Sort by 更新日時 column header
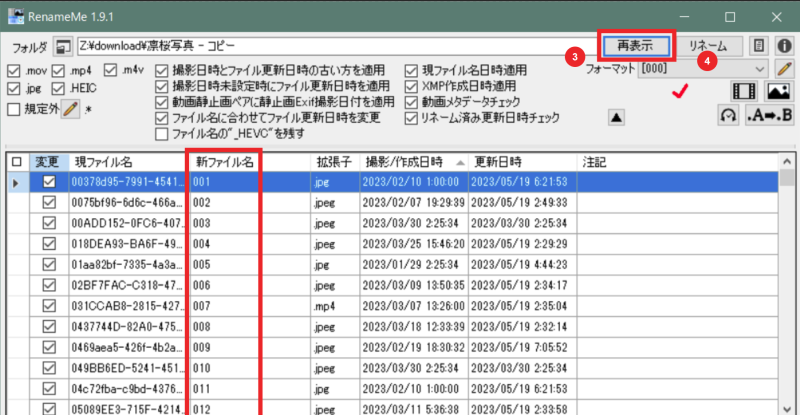The height and width of the screenshot is (415, 800). [x=522, y=162]
